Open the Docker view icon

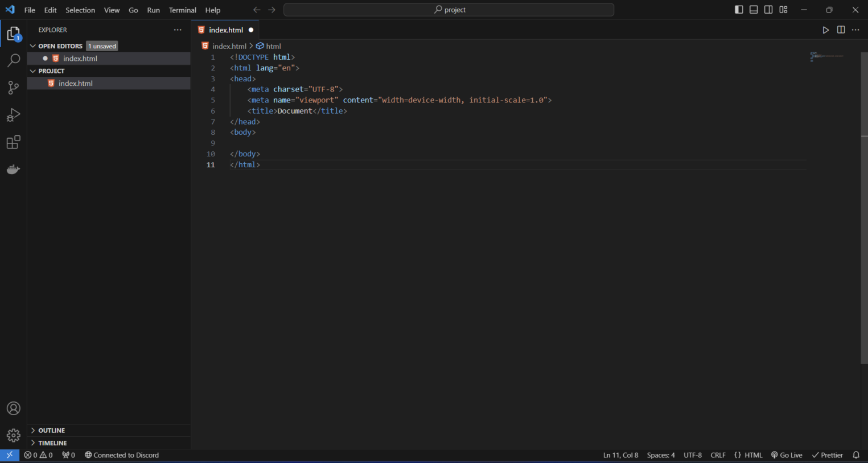pyautogui.click(x=13, y=170)
